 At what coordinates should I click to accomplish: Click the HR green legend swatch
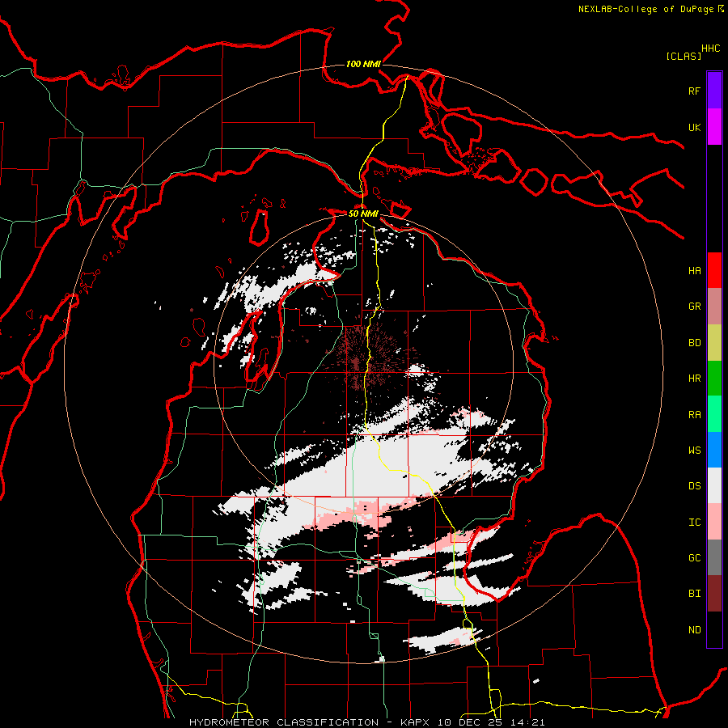point(714,379)
